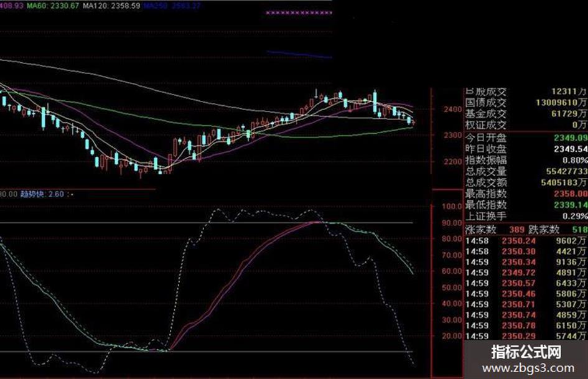Click the 指数振幅 label
The image size is (588, 379).
(485, 160)
